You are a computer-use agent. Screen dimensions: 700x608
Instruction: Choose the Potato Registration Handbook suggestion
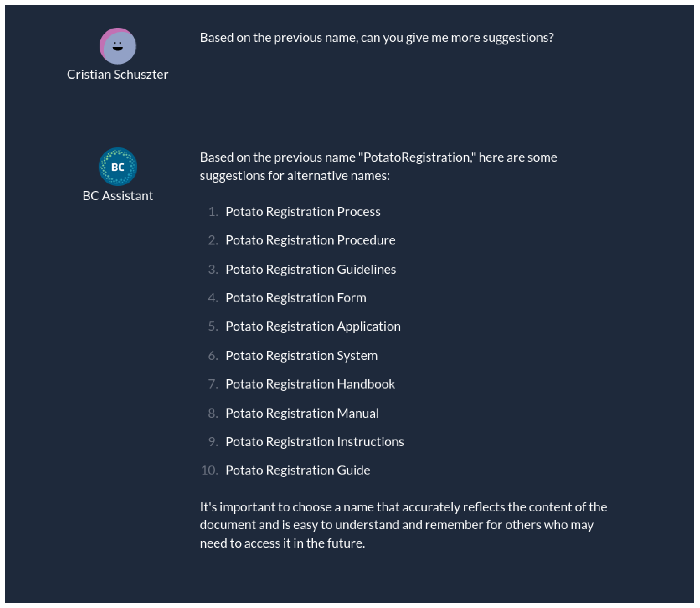[x=310, y=384]
